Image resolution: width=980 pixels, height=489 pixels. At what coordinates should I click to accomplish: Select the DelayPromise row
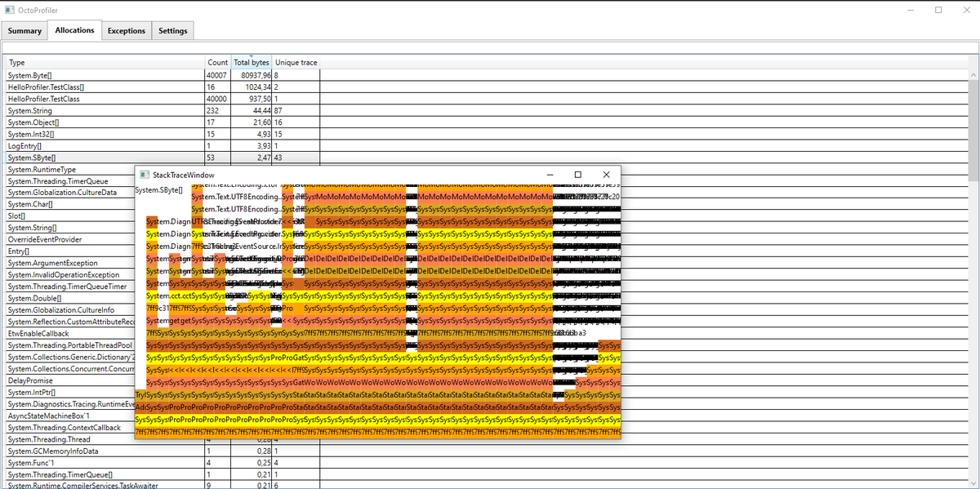tap(69, 381)
